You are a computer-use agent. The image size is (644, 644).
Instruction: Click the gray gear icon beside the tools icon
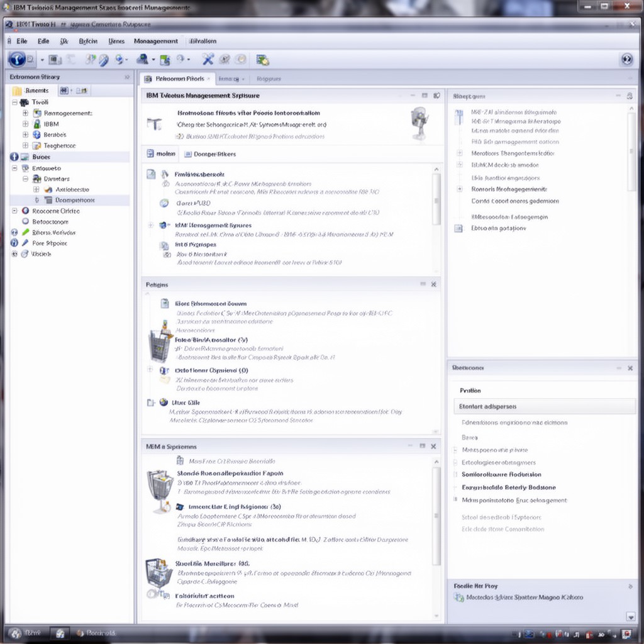[225, 60]
